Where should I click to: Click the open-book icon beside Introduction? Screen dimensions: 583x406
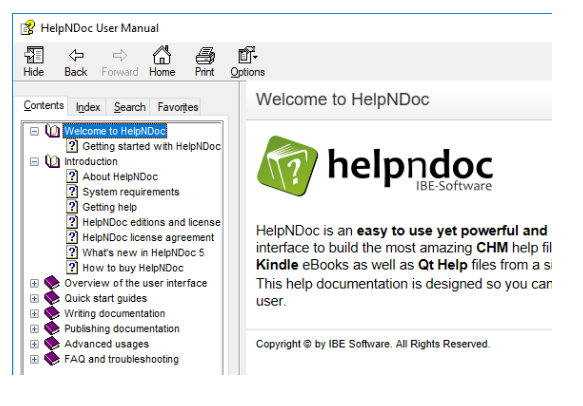pyautogui.click(x=52, y=161)
